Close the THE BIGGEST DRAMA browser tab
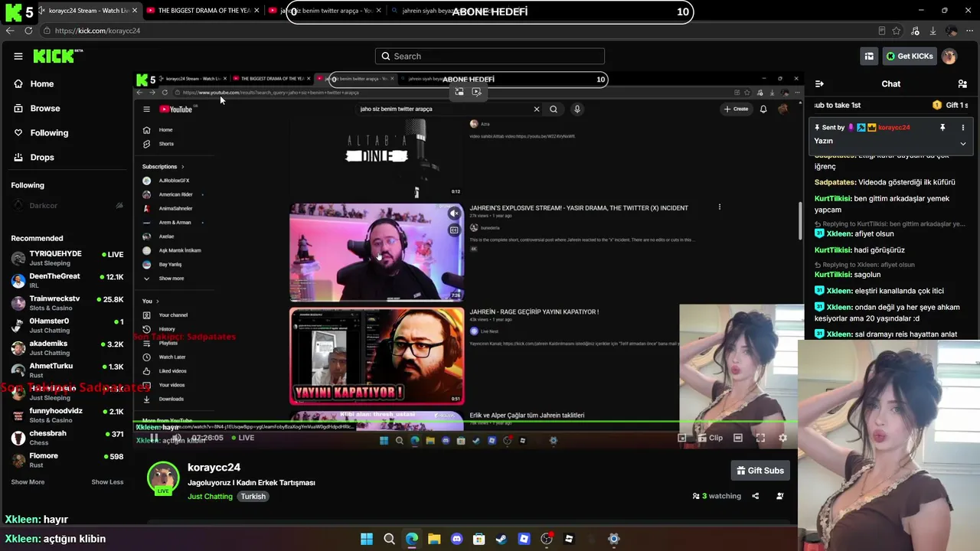 [256, 11]
